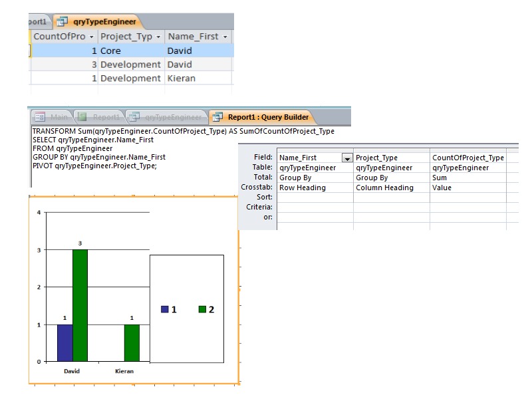Click the Sum total cell
The image size is (532, 399).
coord(468,178)
